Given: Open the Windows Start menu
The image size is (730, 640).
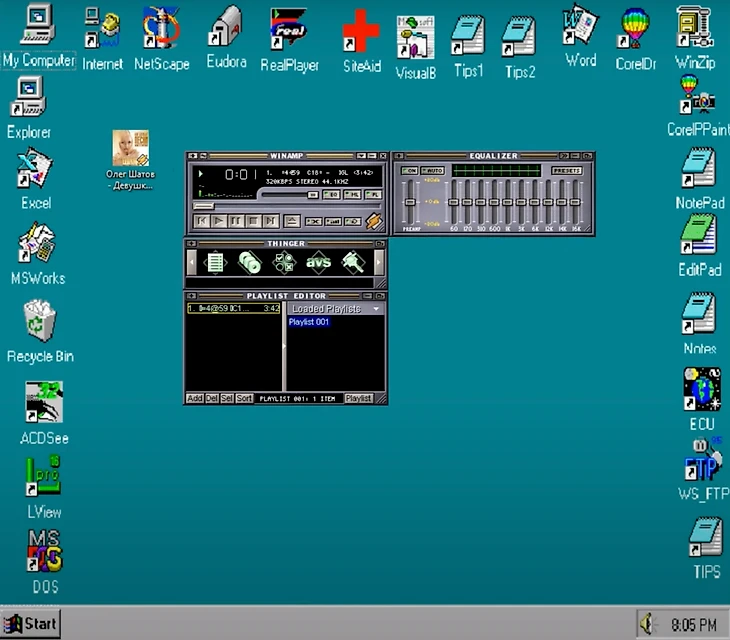Looking at the screenshot, I should click(x=30, y=624).
